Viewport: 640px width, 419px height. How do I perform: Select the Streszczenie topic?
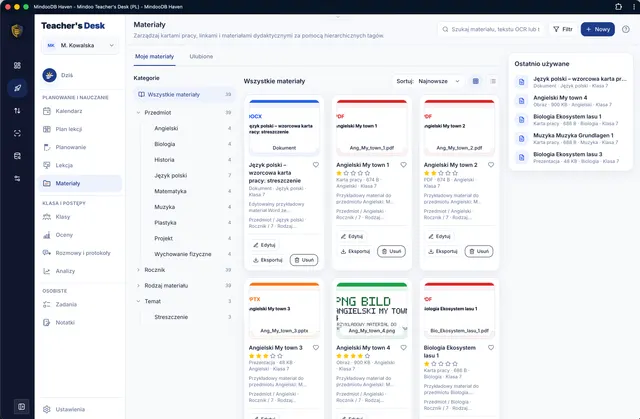click(x=187, y=317)
